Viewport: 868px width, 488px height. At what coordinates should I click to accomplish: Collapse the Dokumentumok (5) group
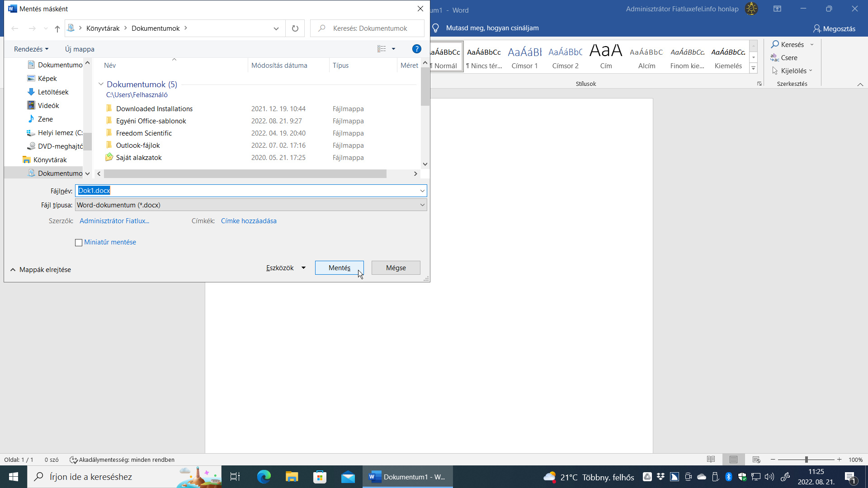click(101, 84)
